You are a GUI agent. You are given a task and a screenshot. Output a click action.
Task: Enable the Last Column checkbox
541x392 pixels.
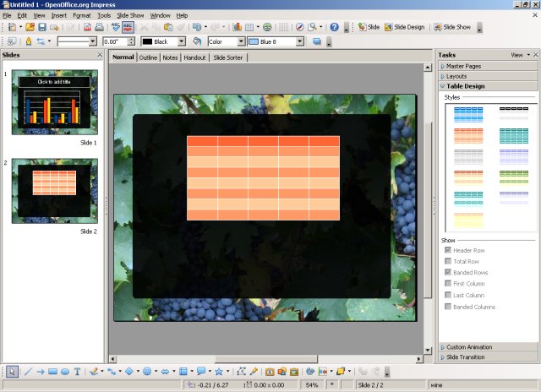[x=448, y=295]
